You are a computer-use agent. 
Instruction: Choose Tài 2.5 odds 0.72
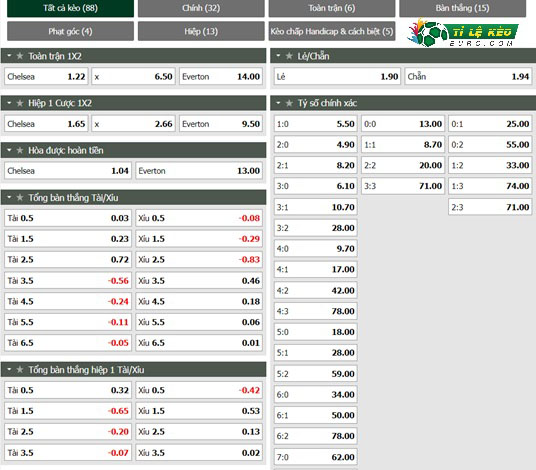68,260
